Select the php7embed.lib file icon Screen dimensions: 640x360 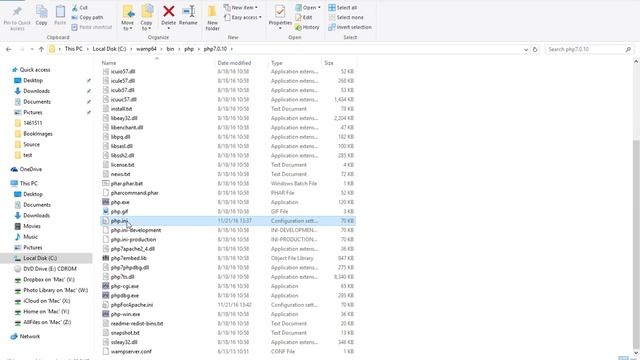point(106,258)
